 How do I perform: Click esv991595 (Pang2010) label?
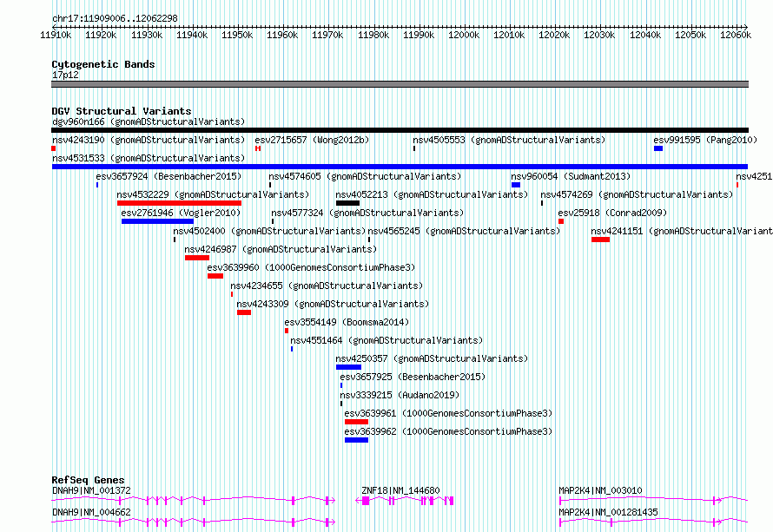point(705,140)
